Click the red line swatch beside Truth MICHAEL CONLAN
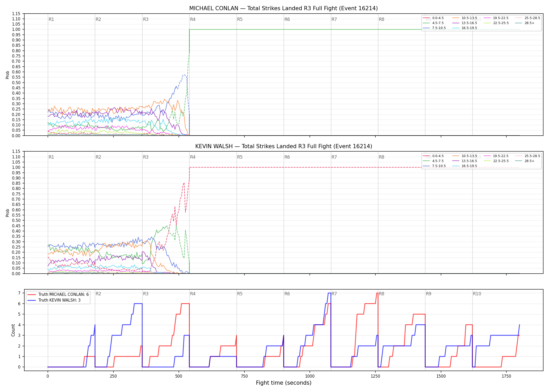549x392 pixels. 32,295
